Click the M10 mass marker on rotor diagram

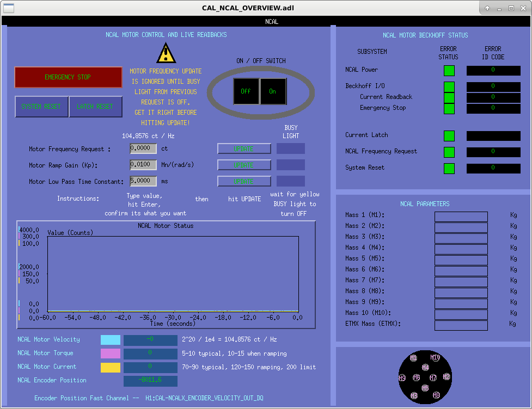pyautogui.click(x=435, y=357)
